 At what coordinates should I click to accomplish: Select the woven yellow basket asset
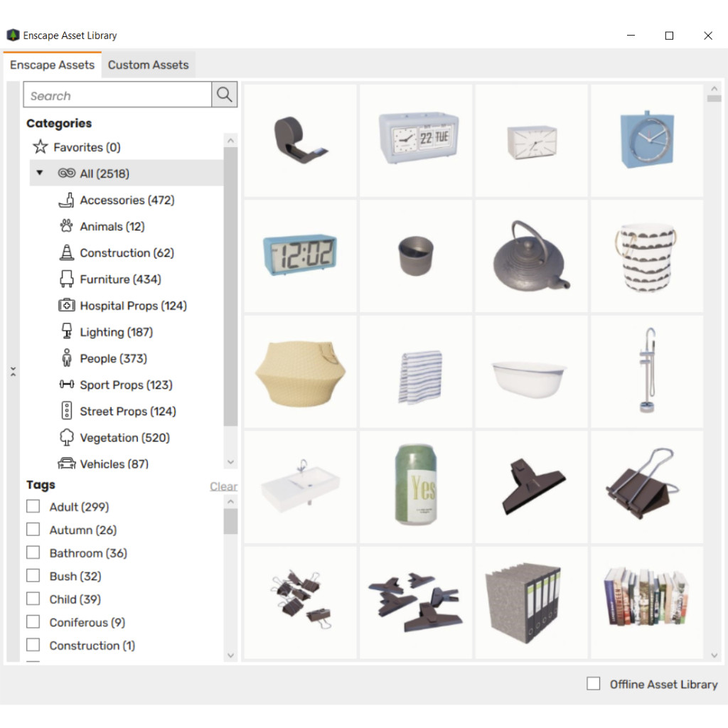(x=301, y=371)
